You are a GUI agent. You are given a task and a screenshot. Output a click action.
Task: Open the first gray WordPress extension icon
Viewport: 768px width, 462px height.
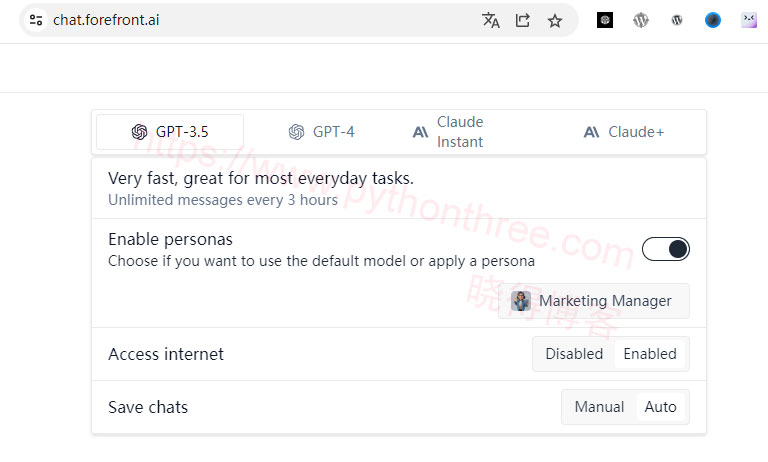(x=641, y=20)
